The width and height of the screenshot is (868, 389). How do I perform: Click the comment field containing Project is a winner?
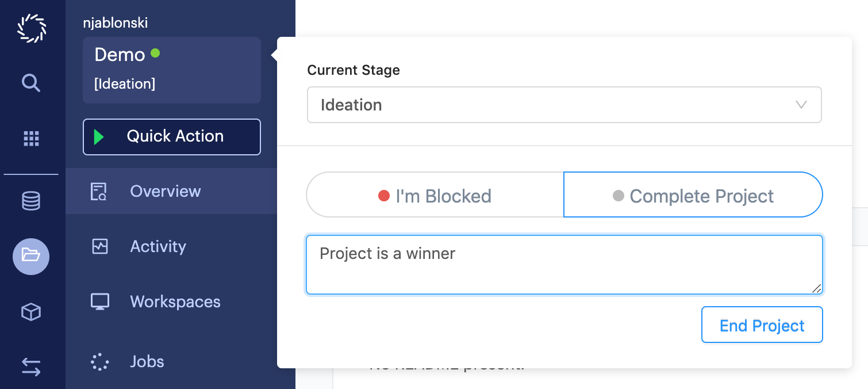tap(564, 265)
